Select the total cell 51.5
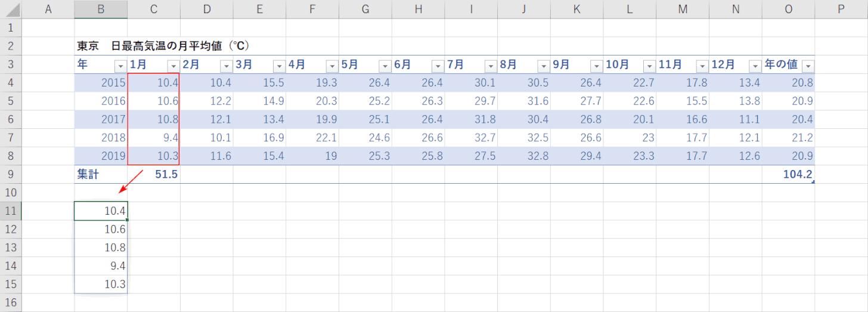The width and height of the screenshot is (868, 312). 154,174
